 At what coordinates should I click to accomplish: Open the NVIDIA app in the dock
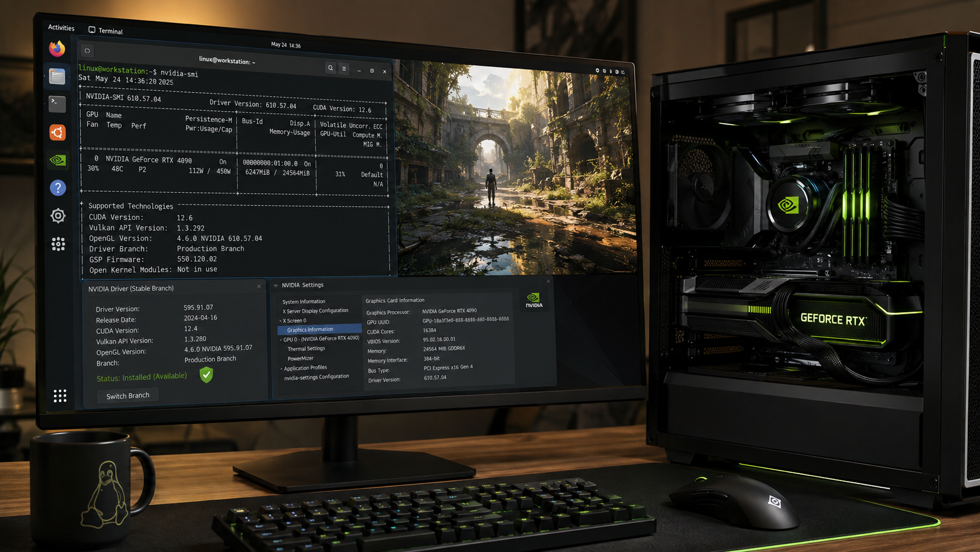point(57,160)
